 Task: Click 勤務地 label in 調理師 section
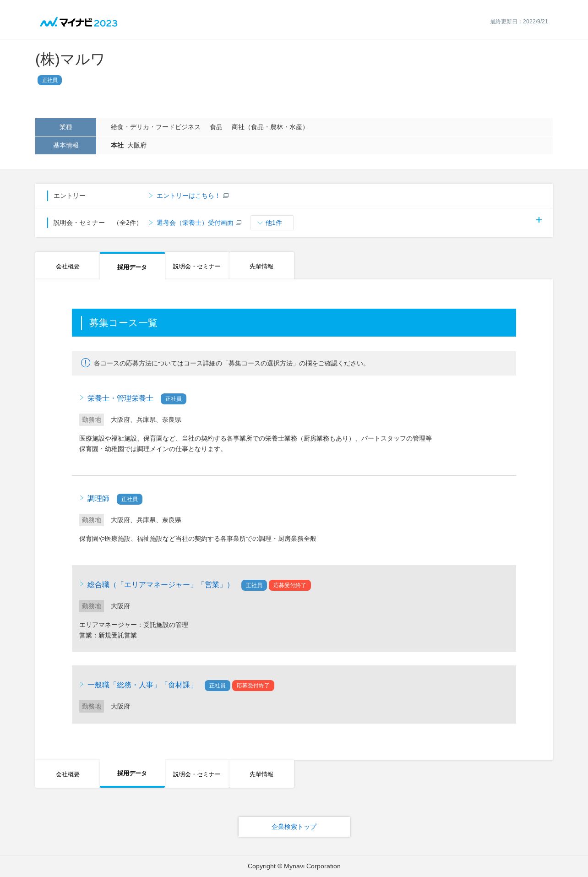pos(92,520)
